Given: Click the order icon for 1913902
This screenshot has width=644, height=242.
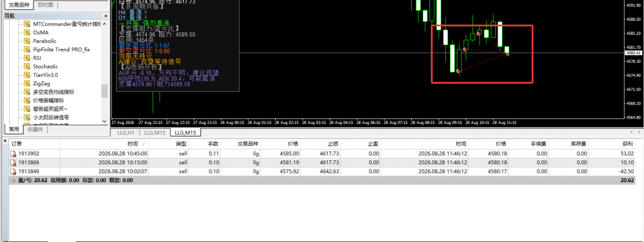Looking at the screenshot, I should click(x=13, y=154).
